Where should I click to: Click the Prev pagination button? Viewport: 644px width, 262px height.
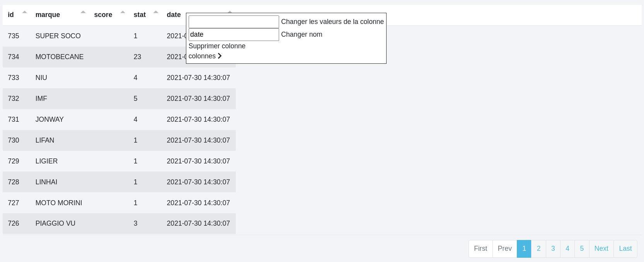tap(504, 248)
